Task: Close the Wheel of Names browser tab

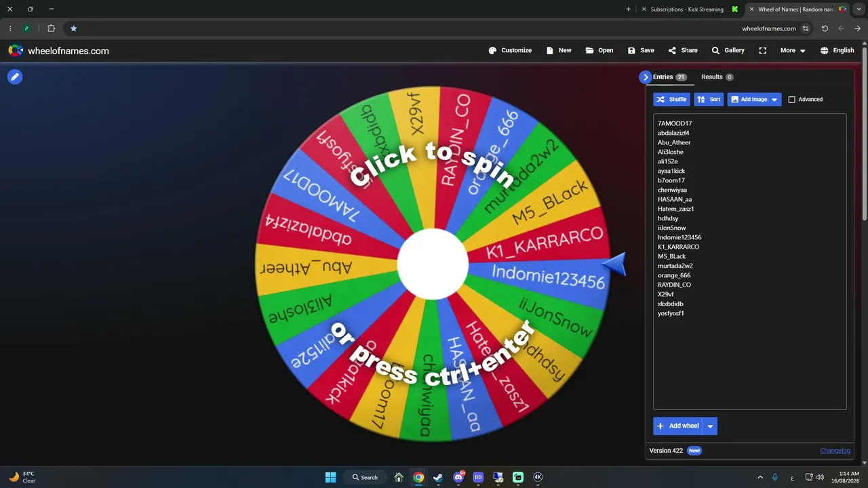Action: [751, 9]
